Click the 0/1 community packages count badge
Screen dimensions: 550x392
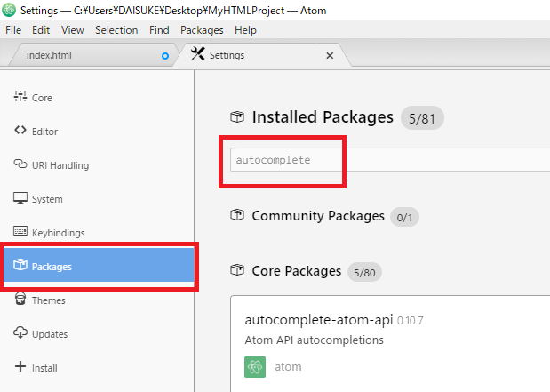[x=404, y=217]
